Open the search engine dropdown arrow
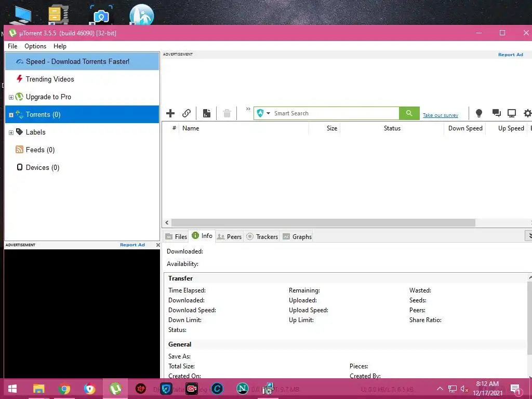The width and height of the screenshot is (532, 399). [x=268, y=113]
